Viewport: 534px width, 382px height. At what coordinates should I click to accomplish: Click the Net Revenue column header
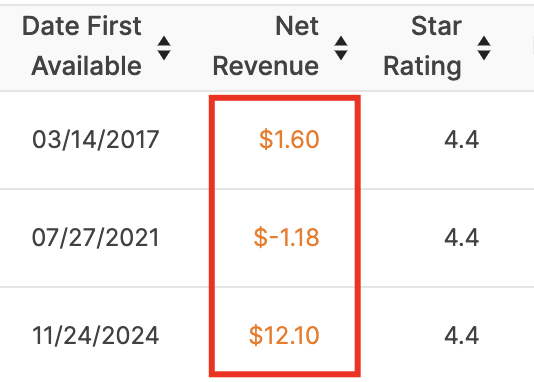266,46
